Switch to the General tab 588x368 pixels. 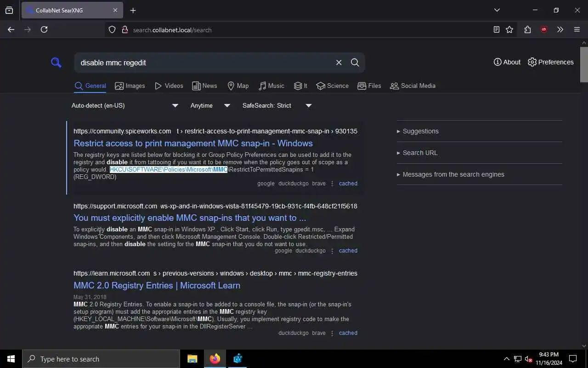coord(90,86)
